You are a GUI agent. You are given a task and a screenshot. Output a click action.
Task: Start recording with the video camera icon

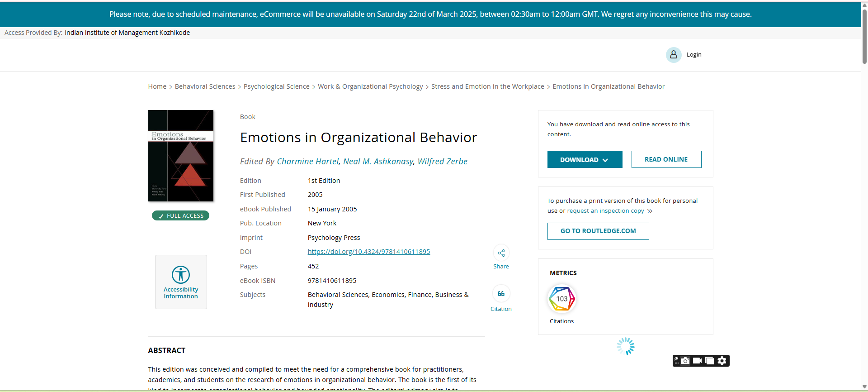pyautogui.click(x=697, y=361)
